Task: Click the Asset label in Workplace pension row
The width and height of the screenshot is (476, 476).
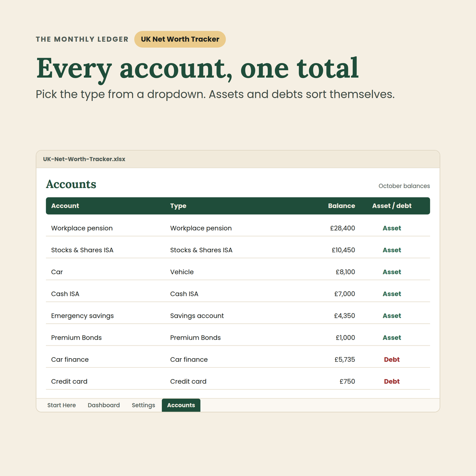Action: (392, 228)
